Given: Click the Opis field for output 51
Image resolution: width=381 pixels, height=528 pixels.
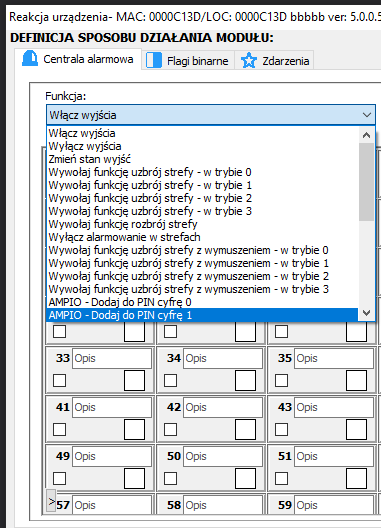Looking at the screenshot, I should tap(334, 456).
